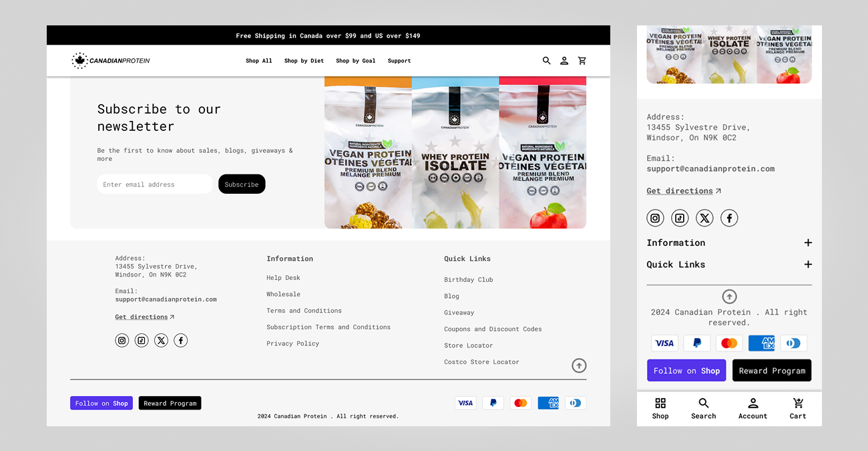Screen dimensions: 868x451
Task: Open TikTok icon in mobile view
Action: point(680,218)
